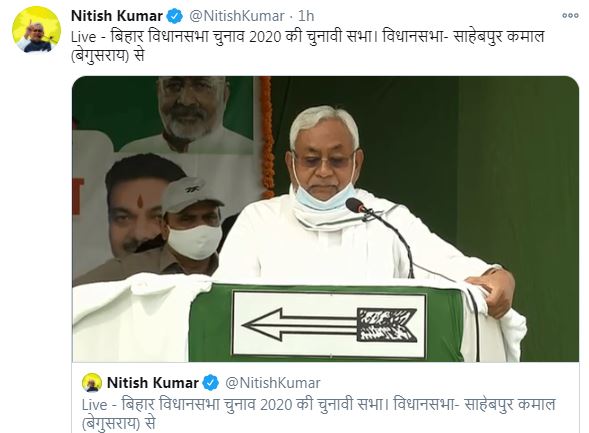
Task: Click the main tweet's Hindi caption text
Action: coord(307,46)
